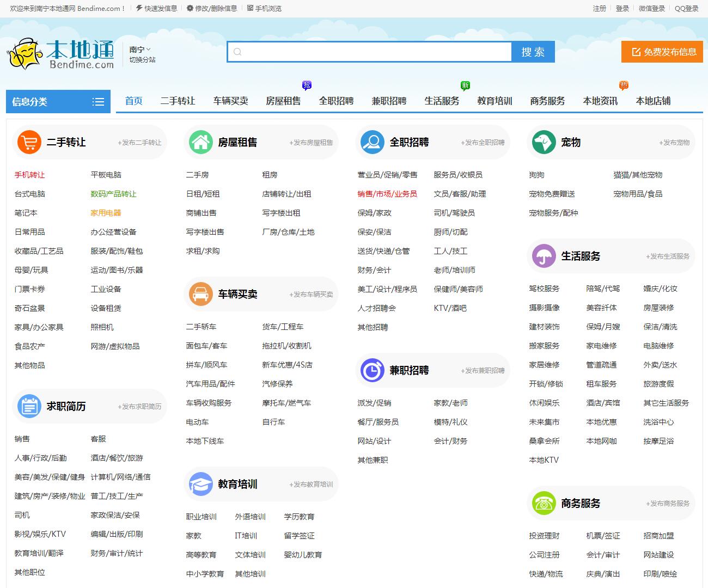Image resolution: width=708 pixels, height=588 pixels.
Task: Click the lightning icon for 快速发信息
Action: tap(139, 8)
